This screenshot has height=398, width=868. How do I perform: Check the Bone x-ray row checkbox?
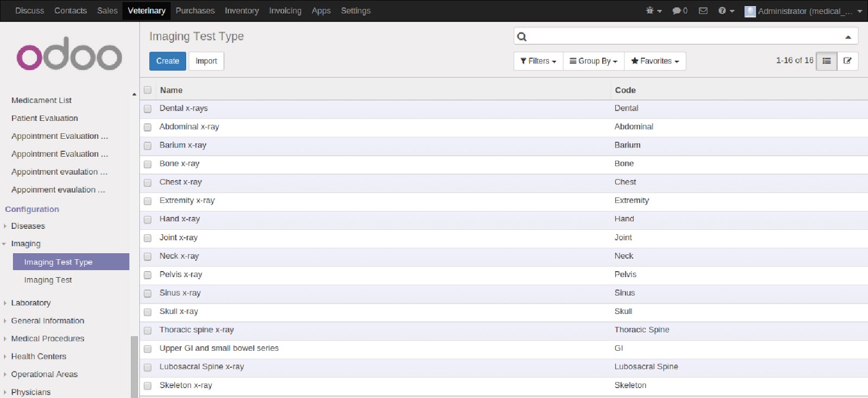(148, 164)
